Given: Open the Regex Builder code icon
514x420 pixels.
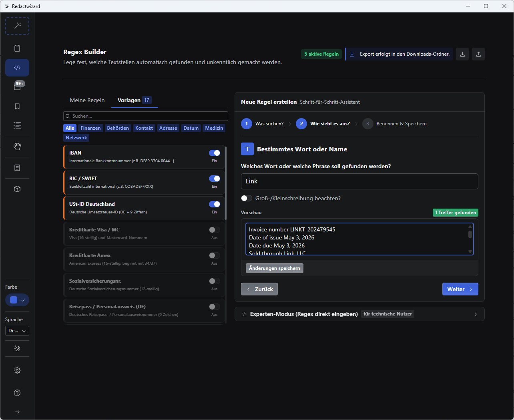Looking at the screenshot, I should pos(17,68).
